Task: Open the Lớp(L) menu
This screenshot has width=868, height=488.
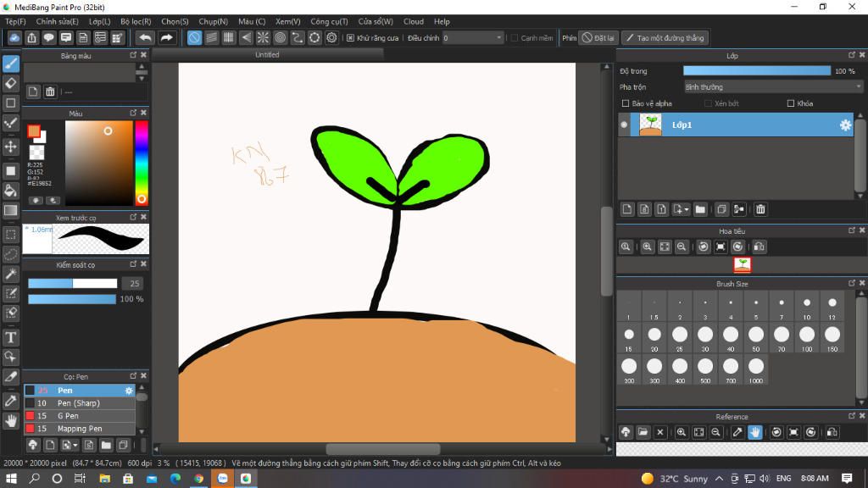Action: [100, 21]
